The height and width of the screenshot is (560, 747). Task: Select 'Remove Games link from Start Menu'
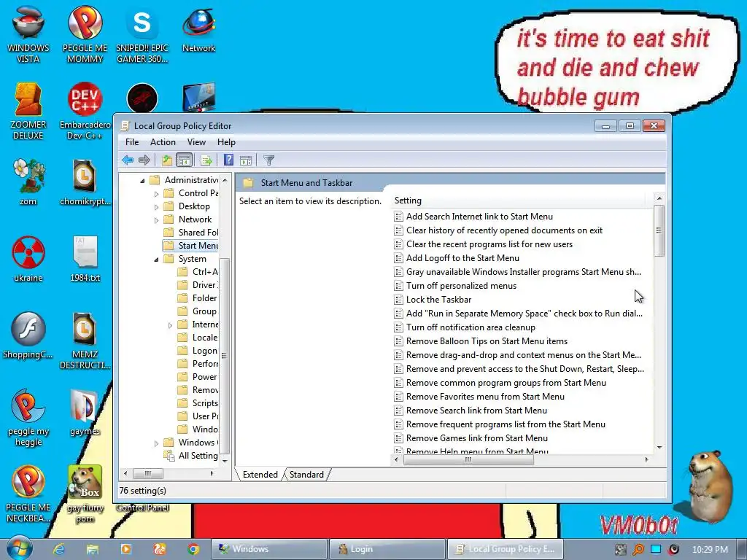click(477, 438)
